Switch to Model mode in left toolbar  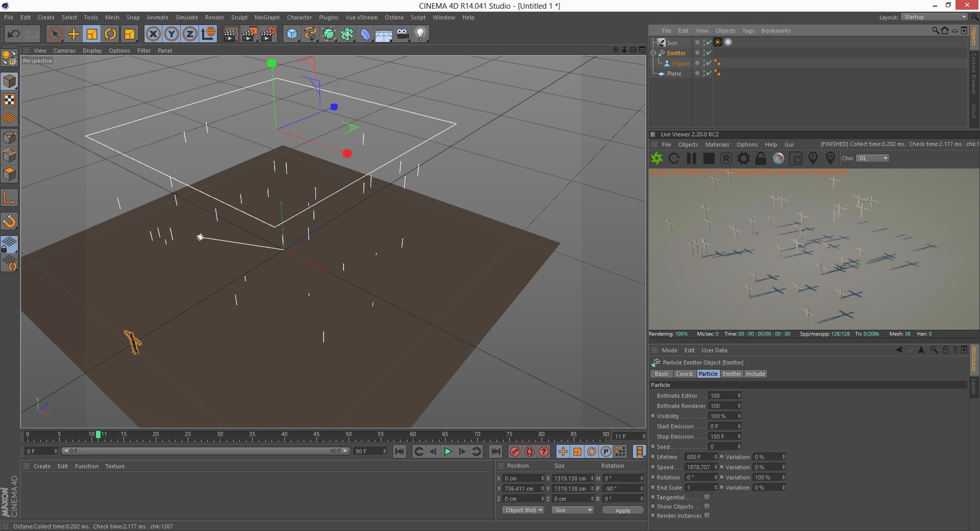(10, 81)
